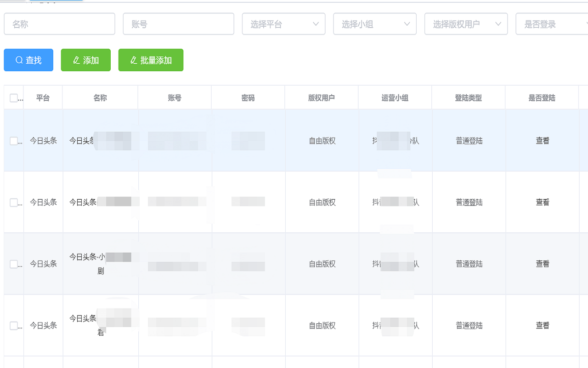Click the 账号 column header
This screenshot has width=588, height=368.
[175, 98]
